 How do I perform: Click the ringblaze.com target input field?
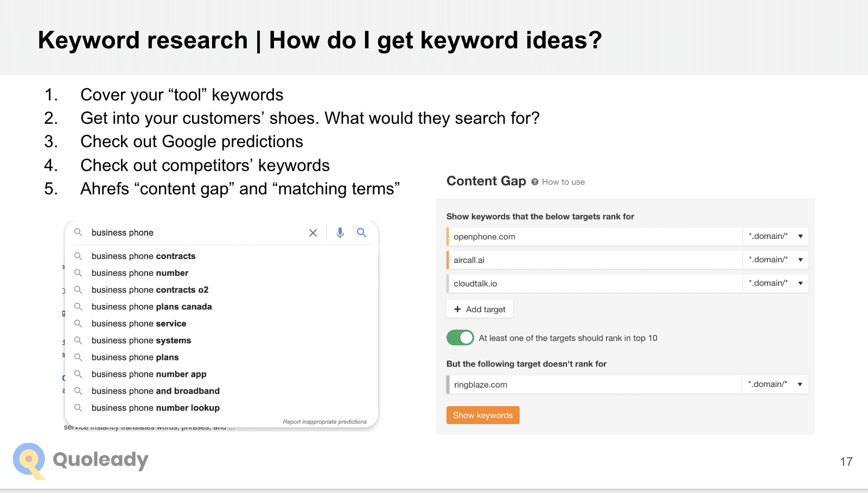[594, 384]
